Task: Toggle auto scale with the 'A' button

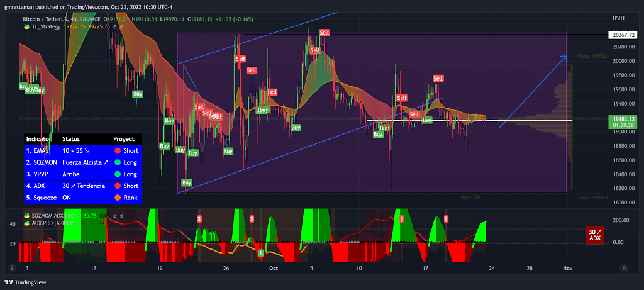Action: coord(623,267)
